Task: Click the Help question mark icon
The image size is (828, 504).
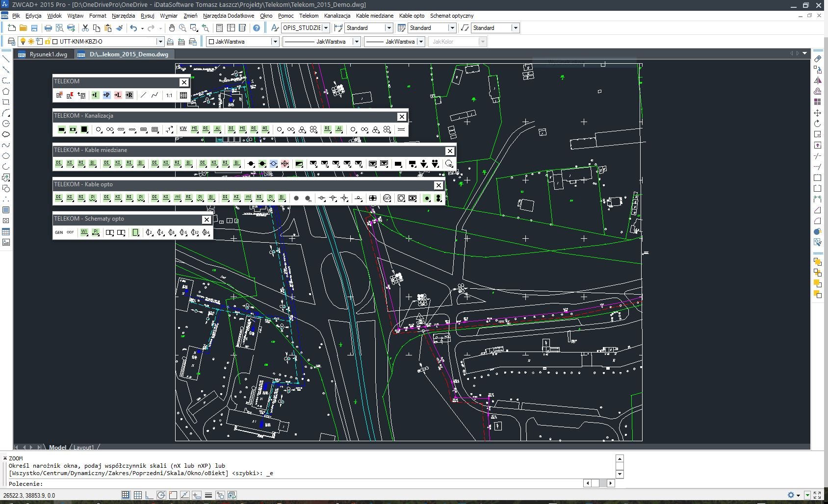Action: [x=256, y=28]
